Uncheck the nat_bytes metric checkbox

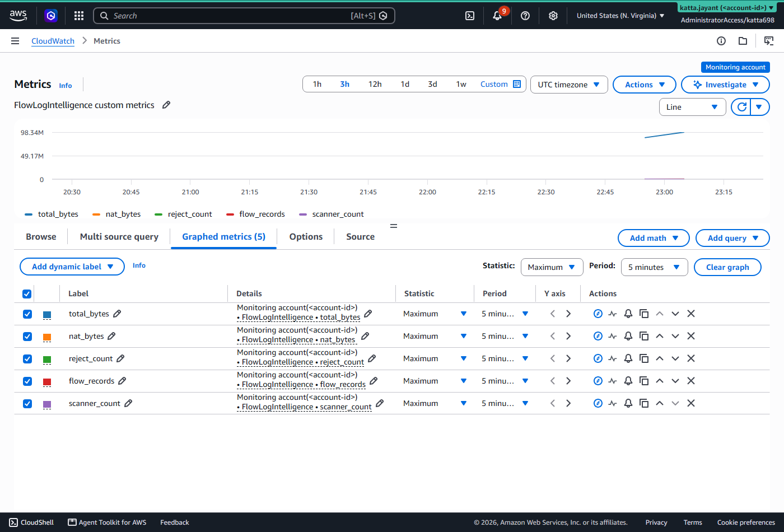point(27,337)
